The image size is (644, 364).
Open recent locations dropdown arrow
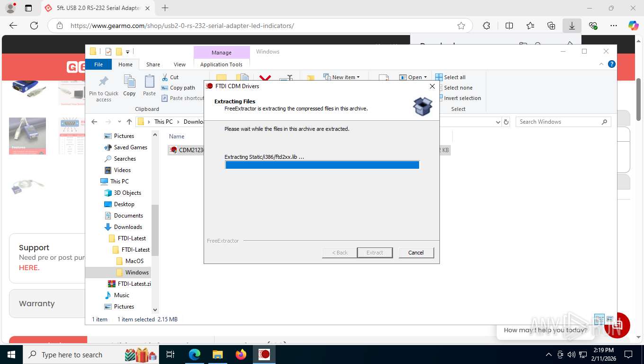point(119,122)
